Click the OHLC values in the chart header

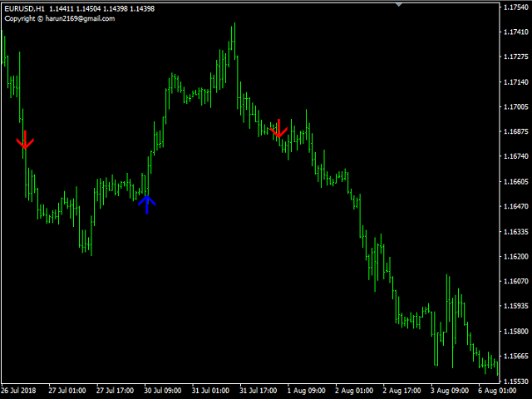[x=101, y=9]
